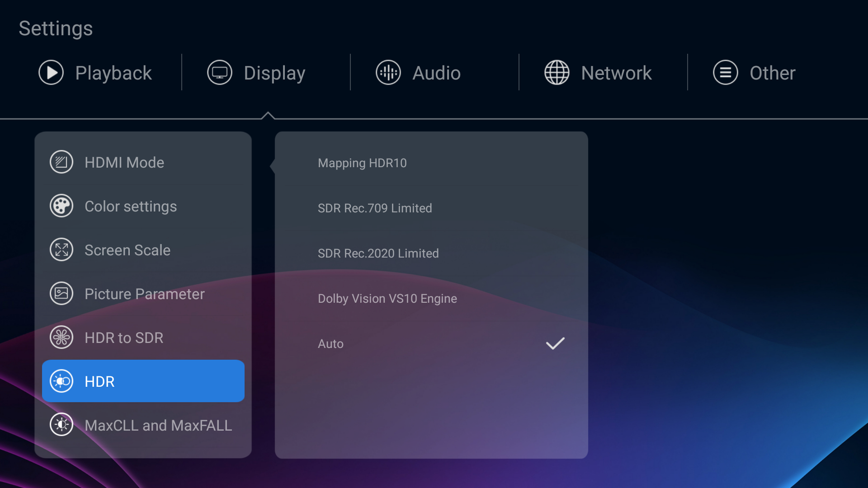Switch to the Audio tab
This screenshot has width=868, height=488.
(x=436, y=73)
